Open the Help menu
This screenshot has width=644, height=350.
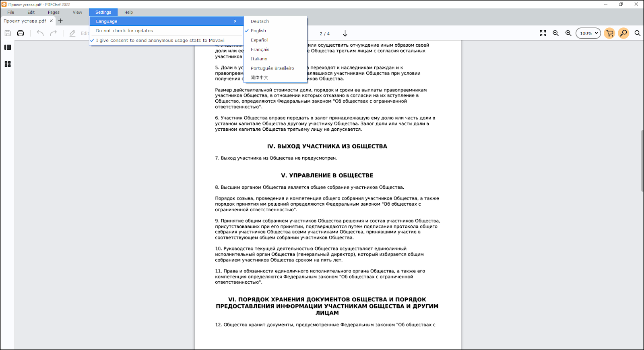pyautogui.click(x=128, y=12)
